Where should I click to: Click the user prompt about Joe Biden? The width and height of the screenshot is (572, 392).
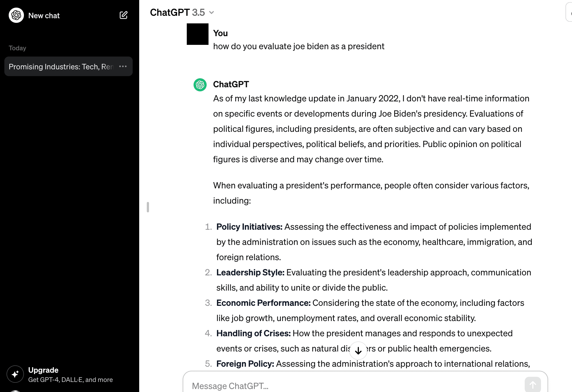pos(299,46)
